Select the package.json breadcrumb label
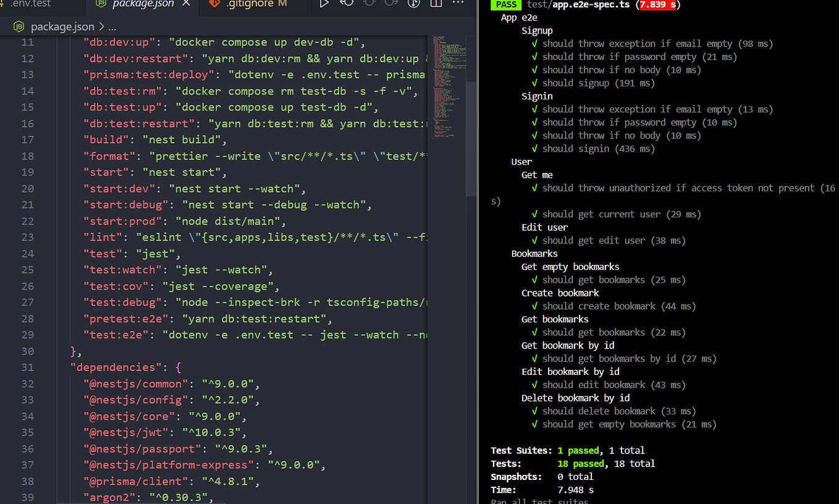The height and width of the screenshot is (504, 839). point(62,26)
